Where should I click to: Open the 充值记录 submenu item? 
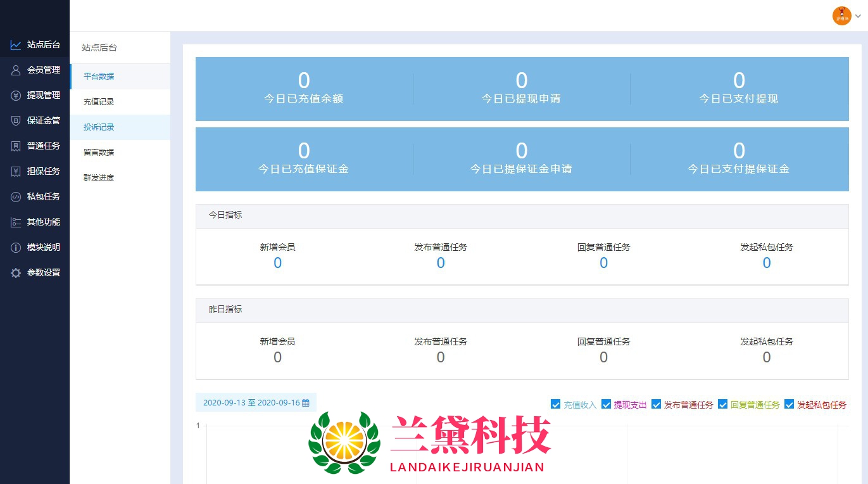[99, 102]
